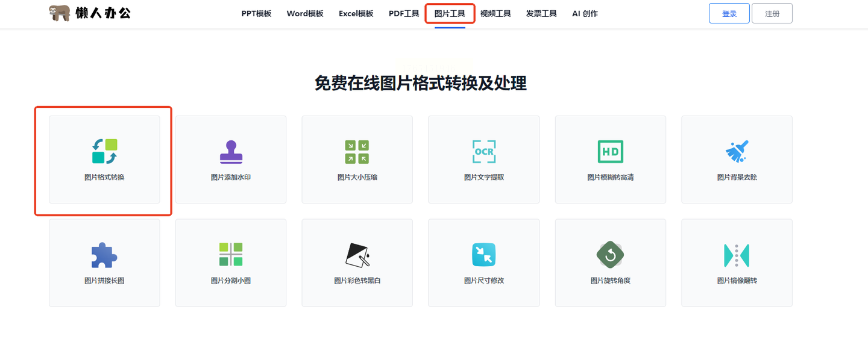Image resolution: width=868 pixels, height=342 pixels.
Task: Open the PPT模板 menu
Action: (x=256, y=13)
